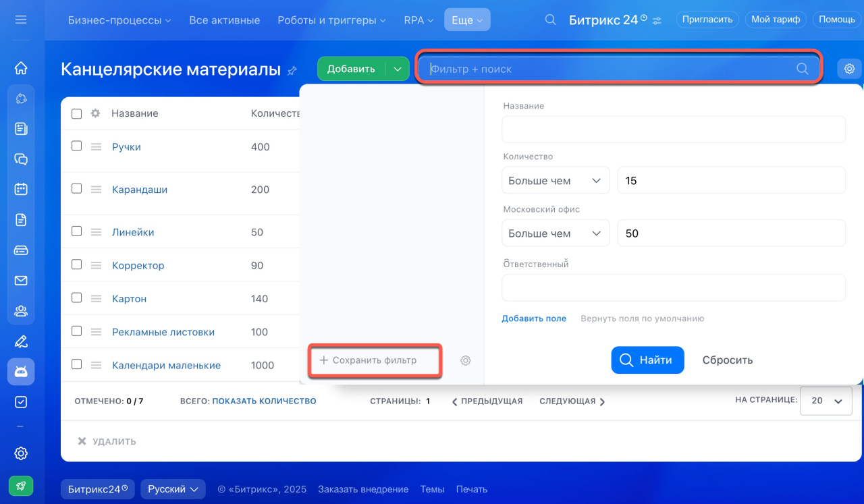864x504 pixels.
Task: Open the disk drive icon in sidebar
Action: click(x=21, y=250)
